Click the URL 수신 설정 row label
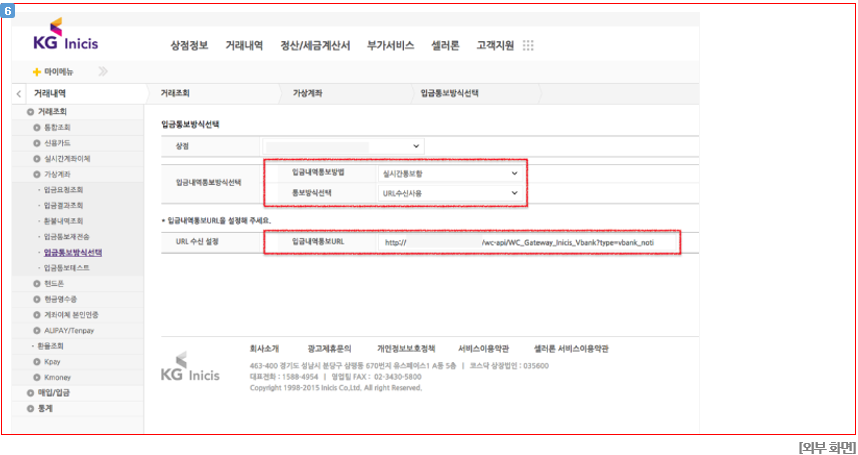Image resolution: width=858 pixels, height=455 pixels. [197, 242]
